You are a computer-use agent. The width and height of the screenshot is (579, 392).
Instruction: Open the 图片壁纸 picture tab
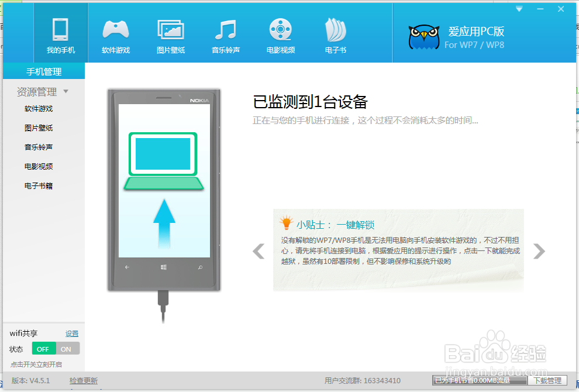click(x=171, y=36)
